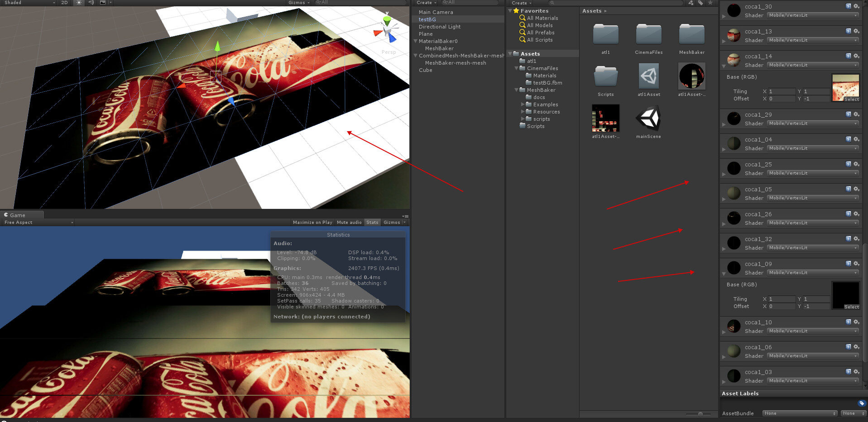The image size is (868, 422).
Task: Toggle the Stats overlay button
Action: point(372,222)
